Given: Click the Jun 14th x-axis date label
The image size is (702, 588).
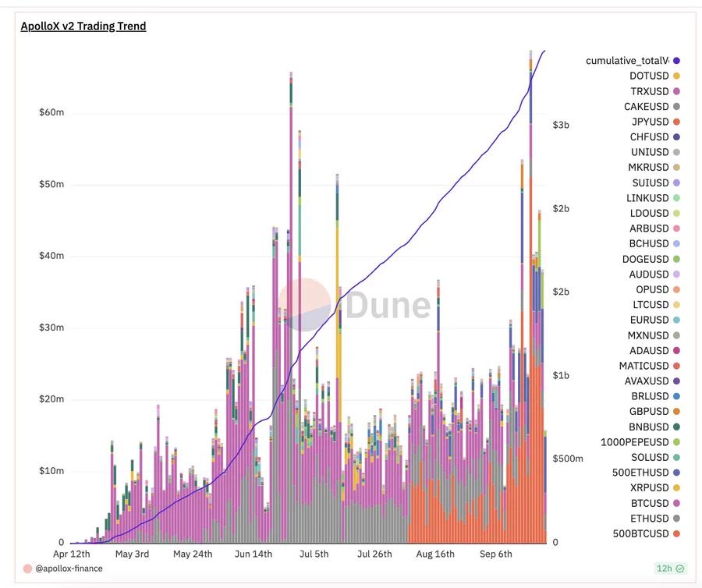Looking at the screenshot, I should (x=253, y=554).
